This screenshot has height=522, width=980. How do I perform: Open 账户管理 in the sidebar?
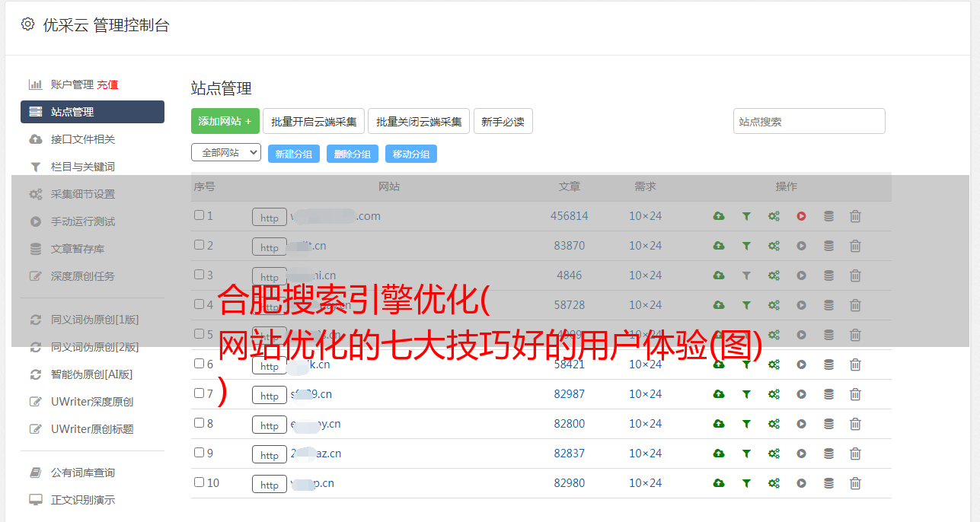[72, 84]
